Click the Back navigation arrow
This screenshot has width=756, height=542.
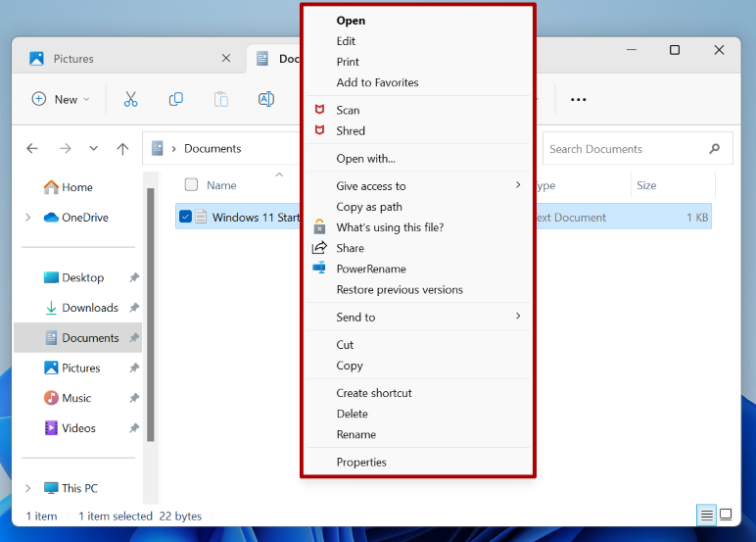32,148
